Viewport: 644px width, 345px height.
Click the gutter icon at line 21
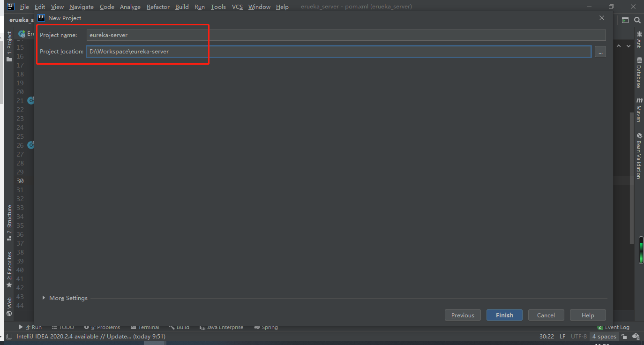[x=31, y=100]
